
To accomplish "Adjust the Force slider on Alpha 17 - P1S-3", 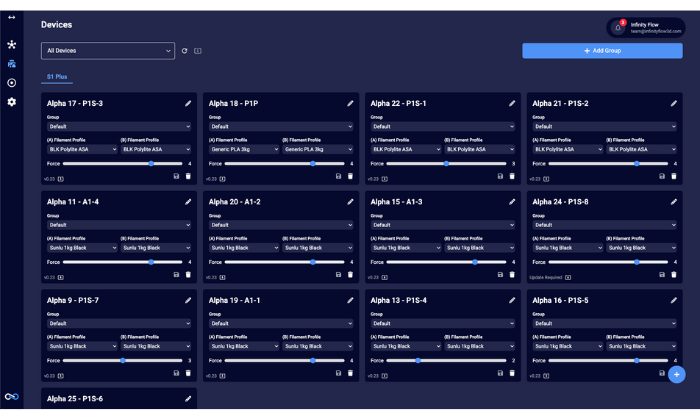I will (123, 164).
